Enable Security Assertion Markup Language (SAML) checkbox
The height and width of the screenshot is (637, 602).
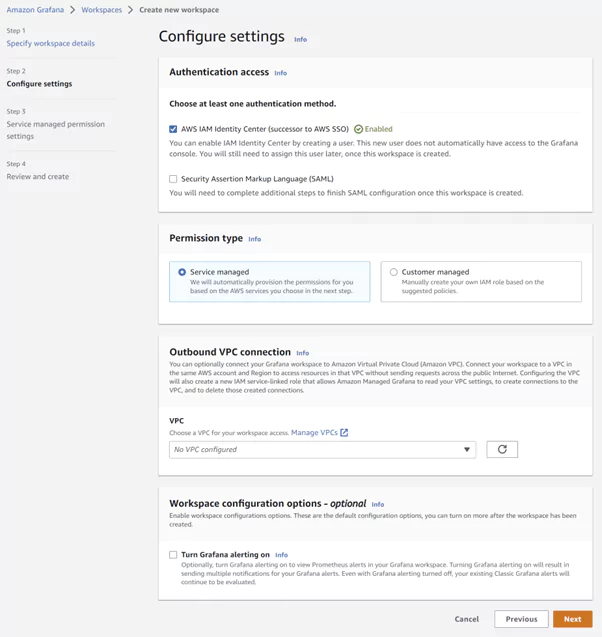click(x=173, y=179)
